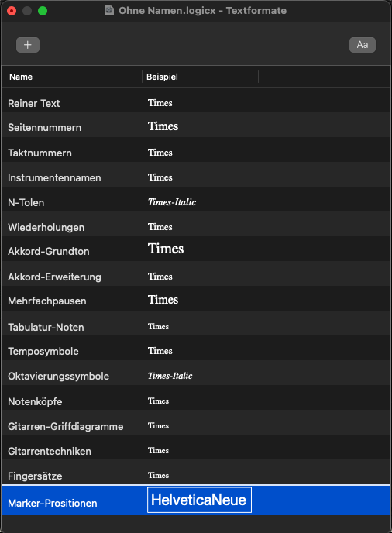Select the Seitennummern text format
The width and height of the screenshot is (392, 533).
(x=196, y=127)
